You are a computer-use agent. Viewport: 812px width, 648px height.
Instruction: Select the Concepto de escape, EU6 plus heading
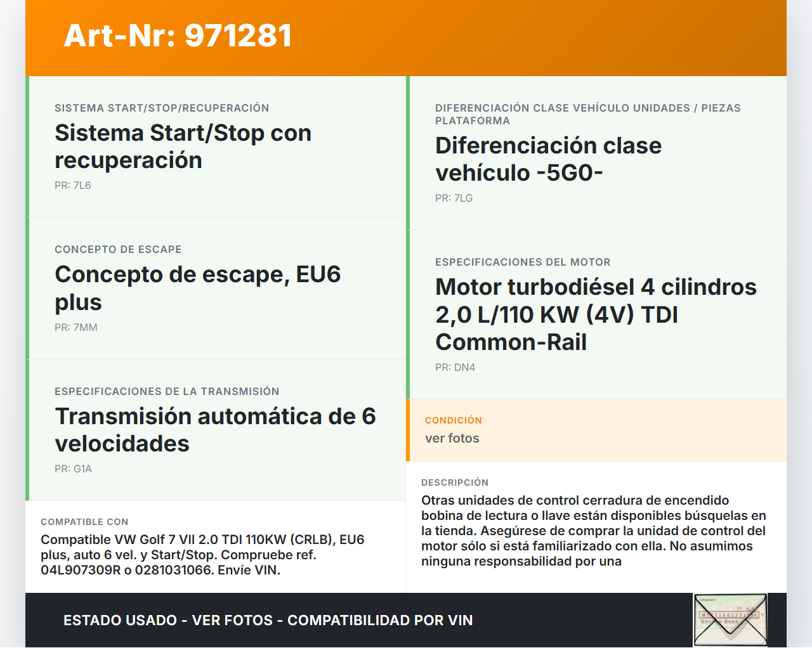pyautogui.click(x=197, y=288)
